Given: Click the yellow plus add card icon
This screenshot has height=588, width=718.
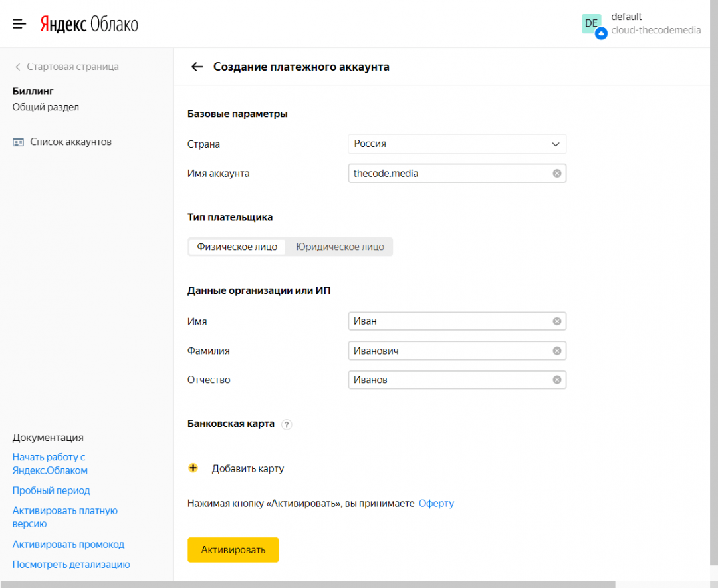Looking at the screenshot, I should pyautogui.click(x=193, y=468).
